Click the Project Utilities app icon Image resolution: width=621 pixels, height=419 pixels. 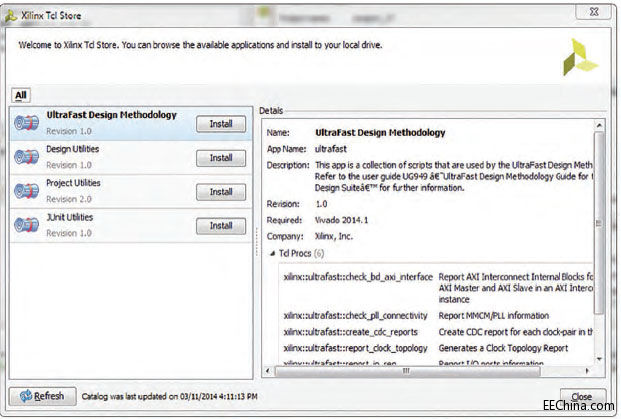click(26, 191)
